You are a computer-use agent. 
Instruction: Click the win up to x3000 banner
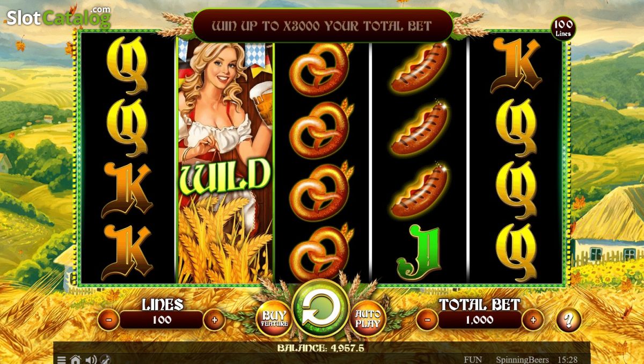(322, 25)
